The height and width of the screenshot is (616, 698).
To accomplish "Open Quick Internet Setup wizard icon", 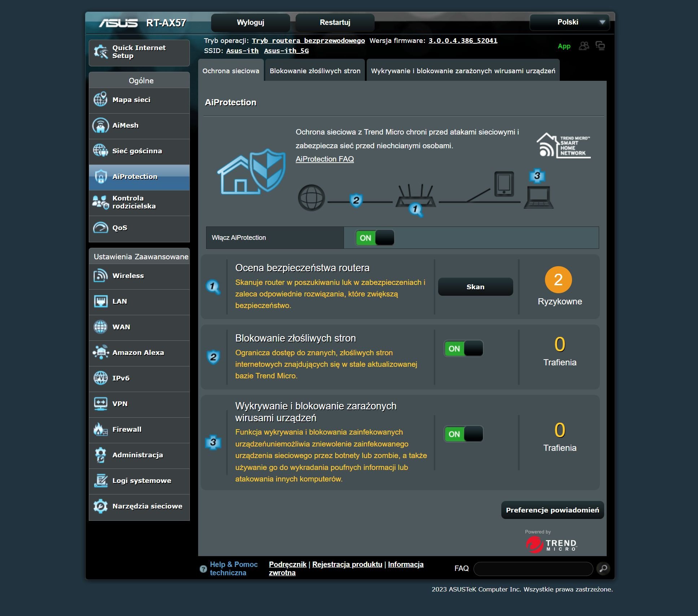I will [x=101, y=52].
